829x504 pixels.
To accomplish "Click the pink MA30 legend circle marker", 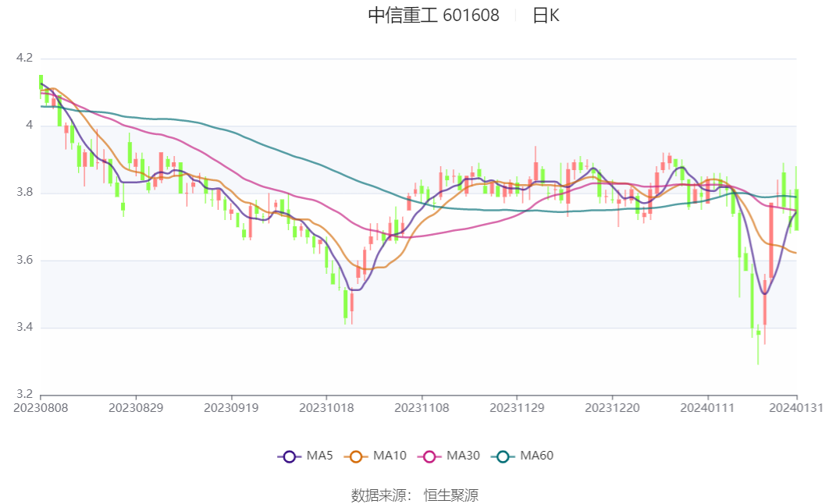I will 429,456.
